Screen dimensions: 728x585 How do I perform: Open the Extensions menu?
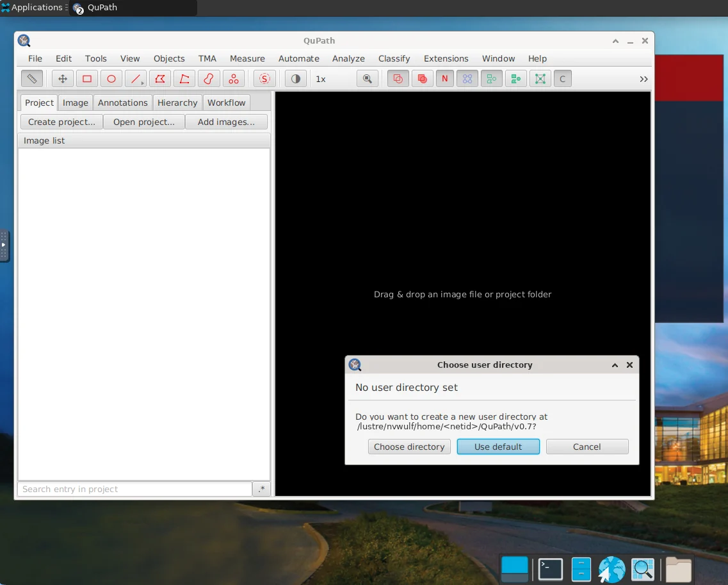[x=446, y=58]
